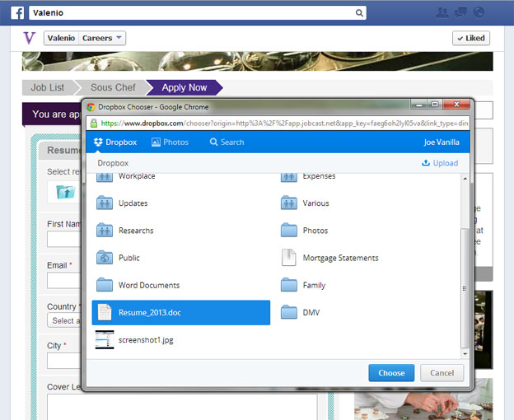Select the screenshot1.jpg thumbnail
This screenshot has width=514, height=420.
click(105, 340)
